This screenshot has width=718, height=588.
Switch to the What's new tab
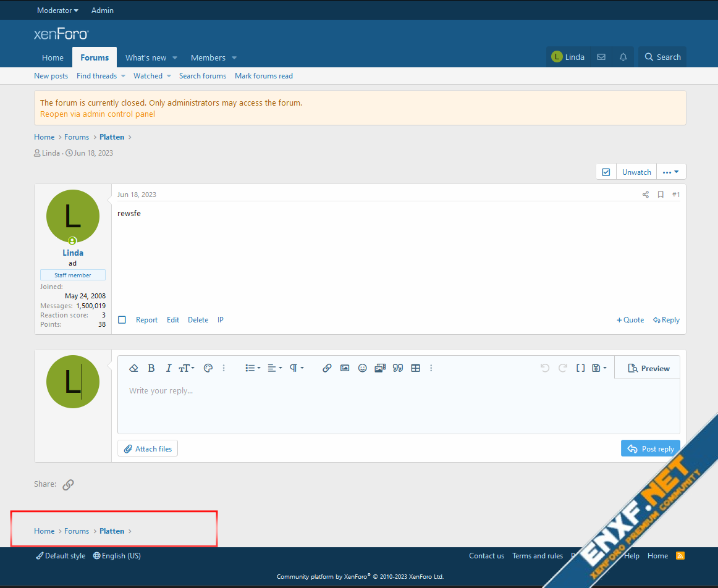146,58
